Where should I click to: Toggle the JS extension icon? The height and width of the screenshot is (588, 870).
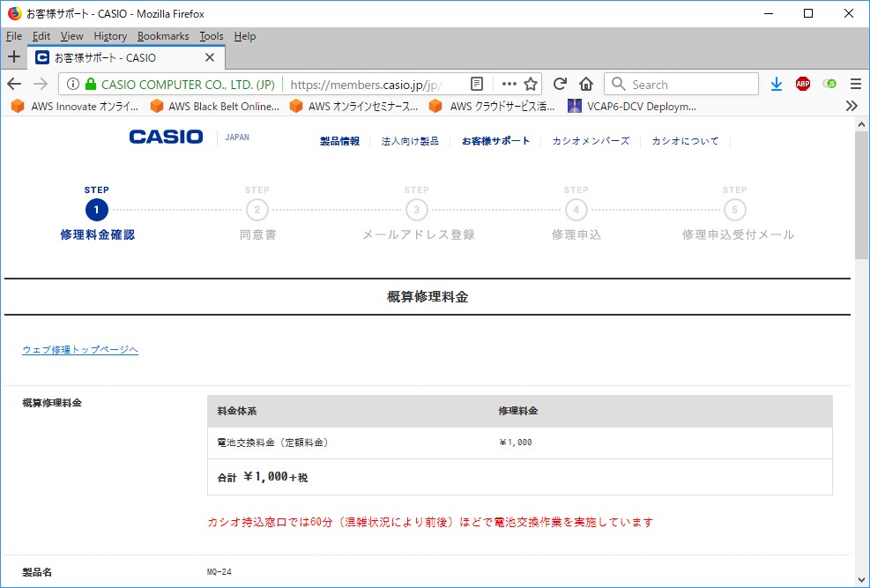(829, 85)
